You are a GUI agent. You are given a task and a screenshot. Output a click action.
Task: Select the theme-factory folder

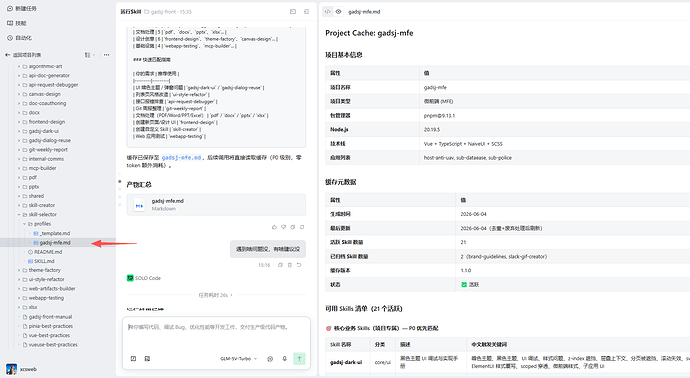[x=41, y=270]
